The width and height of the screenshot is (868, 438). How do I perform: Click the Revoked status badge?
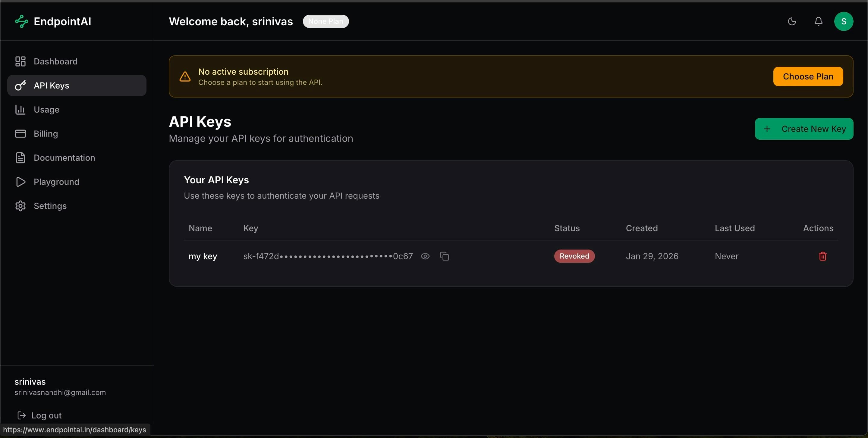pos(574,256)
